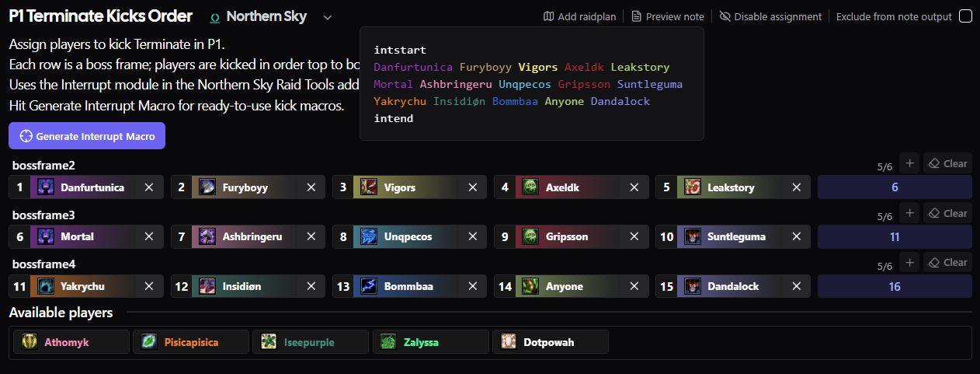Toggle Exclude from note output checkbox
This screenshot has width=980, height=374.
[x=965, y=16]
